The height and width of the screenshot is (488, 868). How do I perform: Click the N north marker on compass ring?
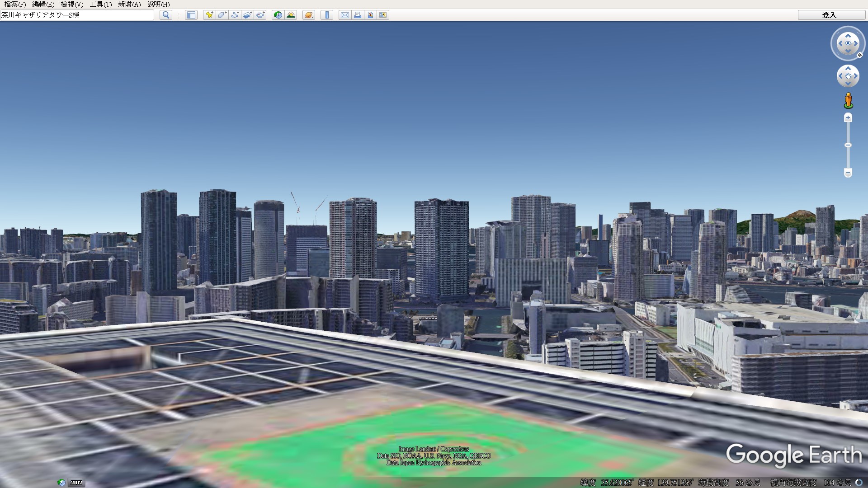[x=859, y=55]
